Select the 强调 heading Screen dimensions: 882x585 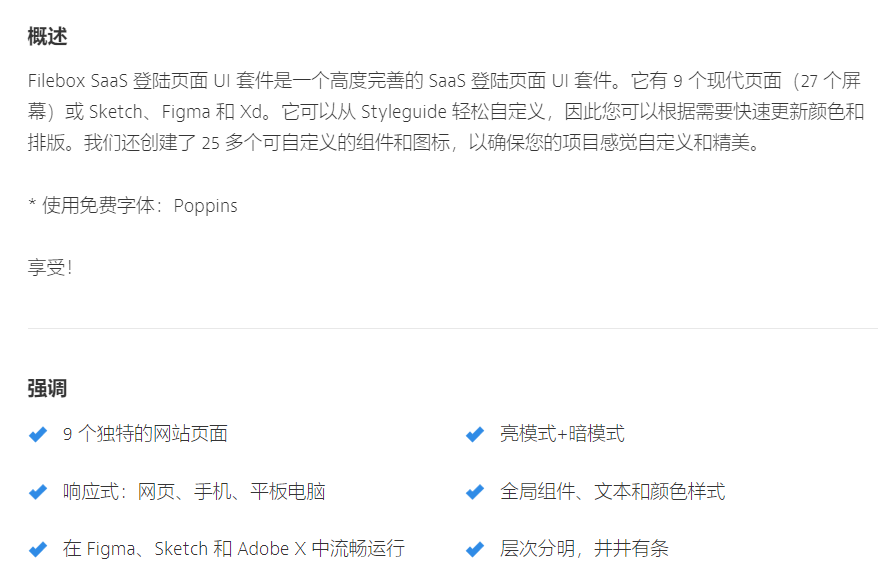pyautogui.click(x=47, y=389)
